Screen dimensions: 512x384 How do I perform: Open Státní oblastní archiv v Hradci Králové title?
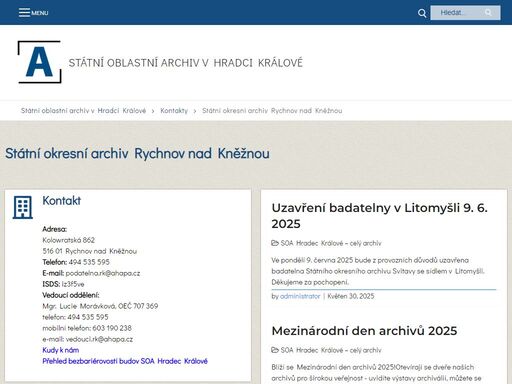point(185,63)
